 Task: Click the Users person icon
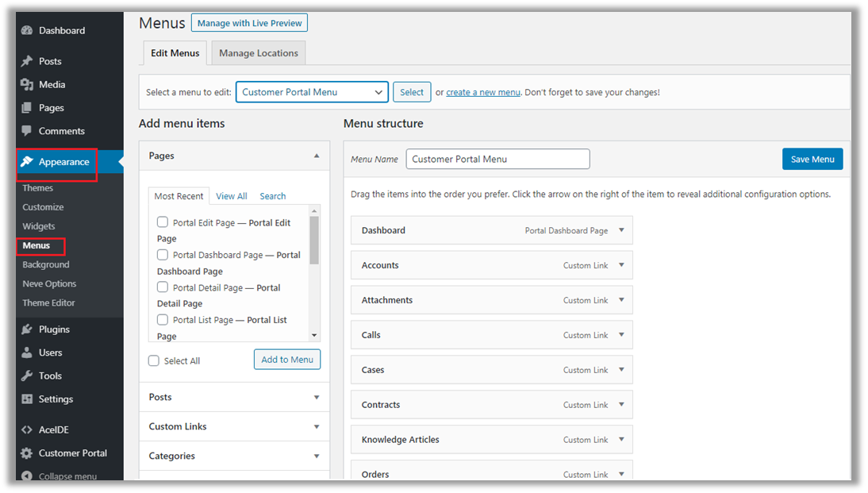(x=27, y=352)
